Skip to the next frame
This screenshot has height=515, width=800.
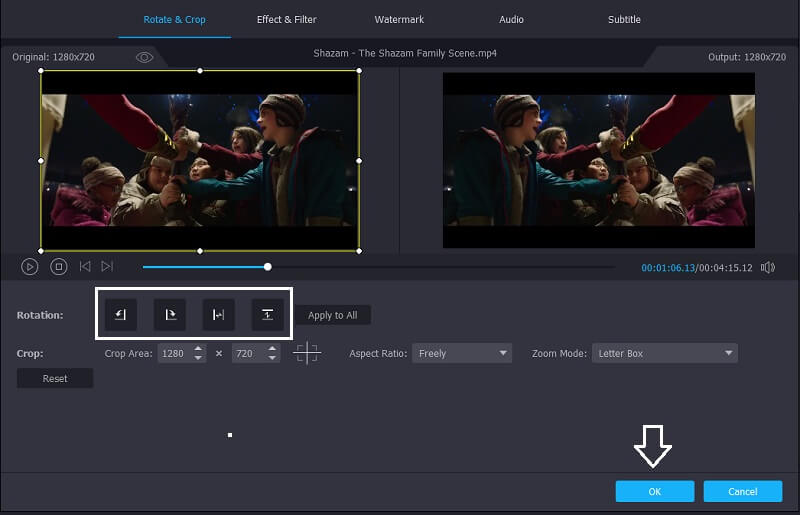(107, 267)
